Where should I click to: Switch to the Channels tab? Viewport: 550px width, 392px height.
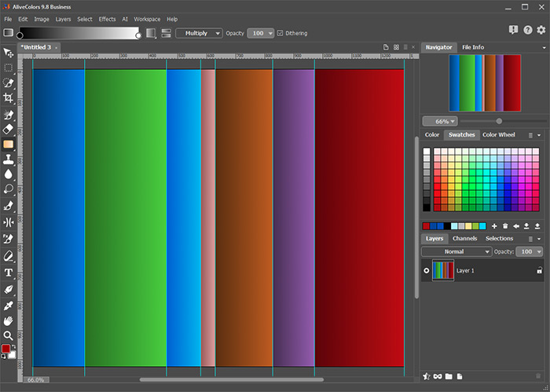coord(464,239)
